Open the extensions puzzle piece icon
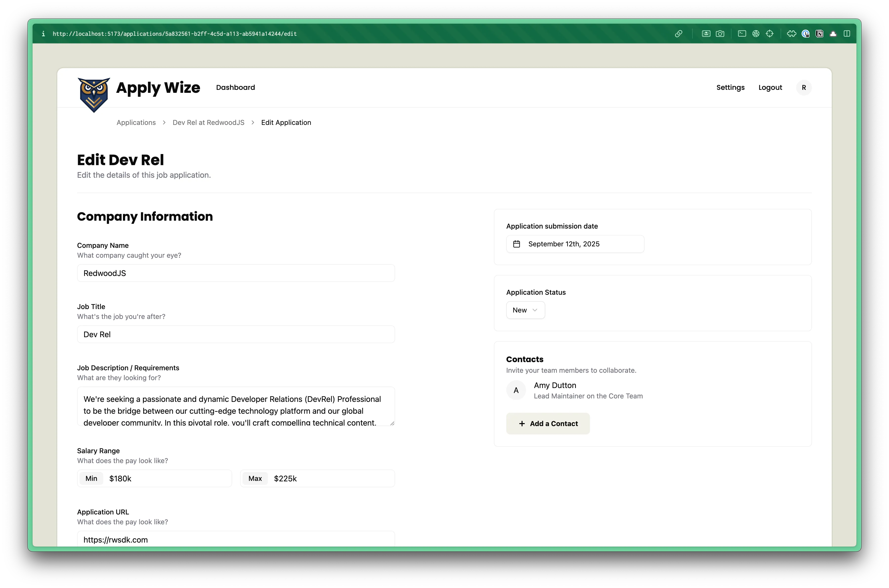This screenshot has width=889, height=588. pyautogui.click(x=791, y=34)
